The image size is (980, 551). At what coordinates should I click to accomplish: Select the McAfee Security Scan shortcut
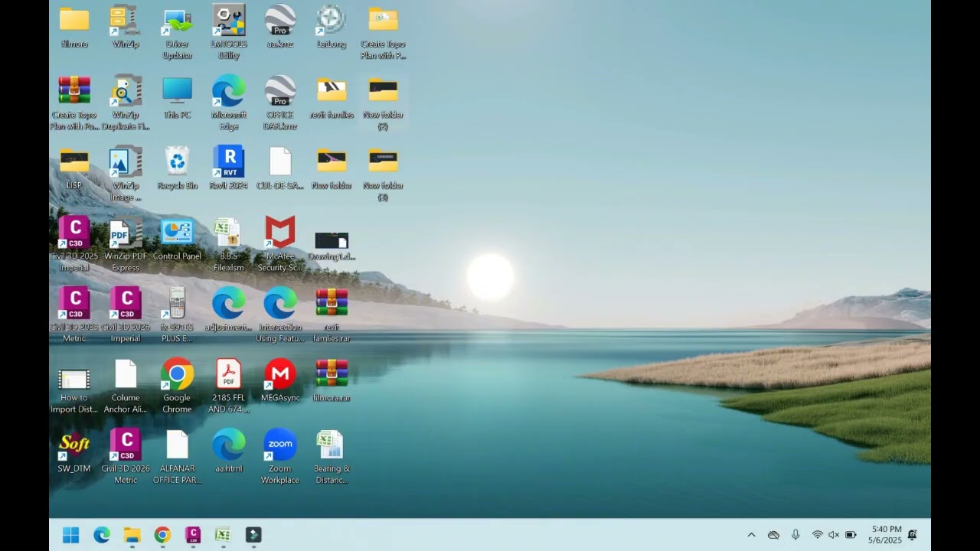[280, 245]
